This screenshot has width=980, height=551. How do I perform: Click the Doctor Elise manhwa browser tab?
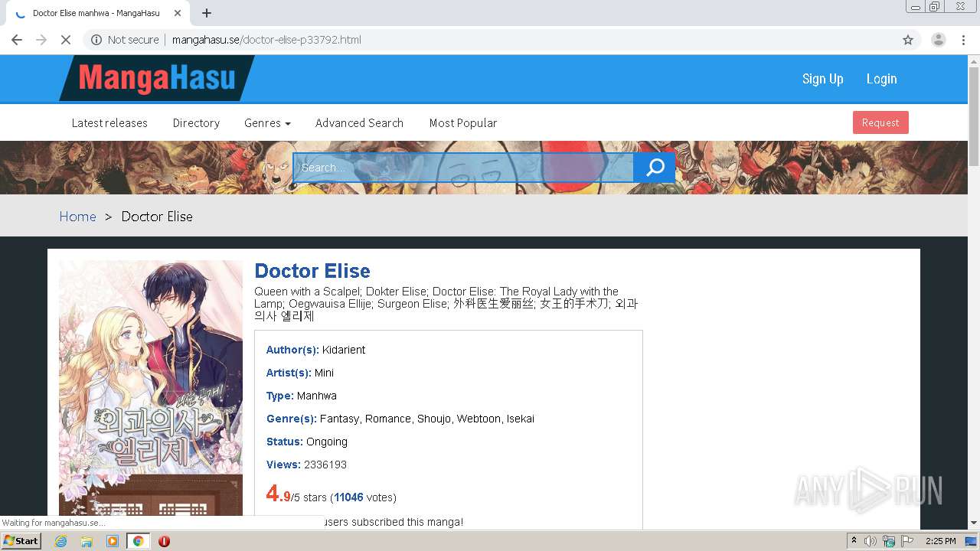pyautogui.click(x=96, y=13)
